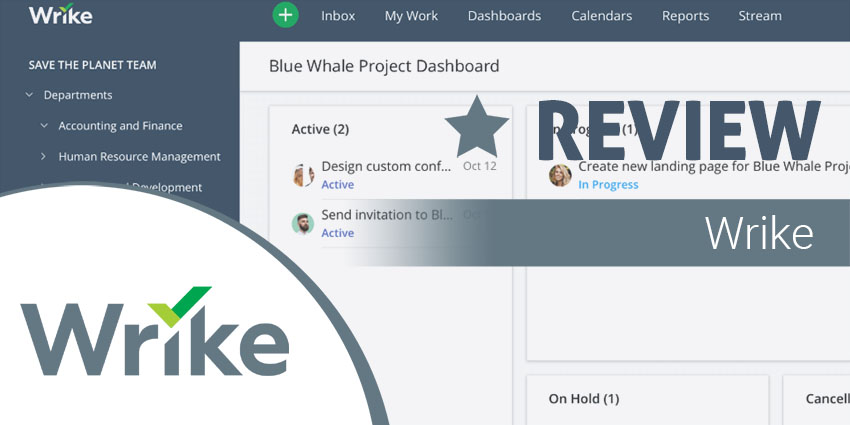Click In Progress status label
This screenshot has width=850, height=425.
(608, 185)
